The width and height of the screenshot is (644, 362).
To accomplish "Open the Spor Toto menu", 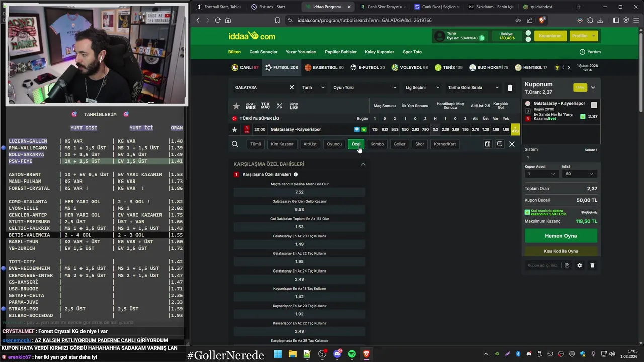I will tap(412, 52).
